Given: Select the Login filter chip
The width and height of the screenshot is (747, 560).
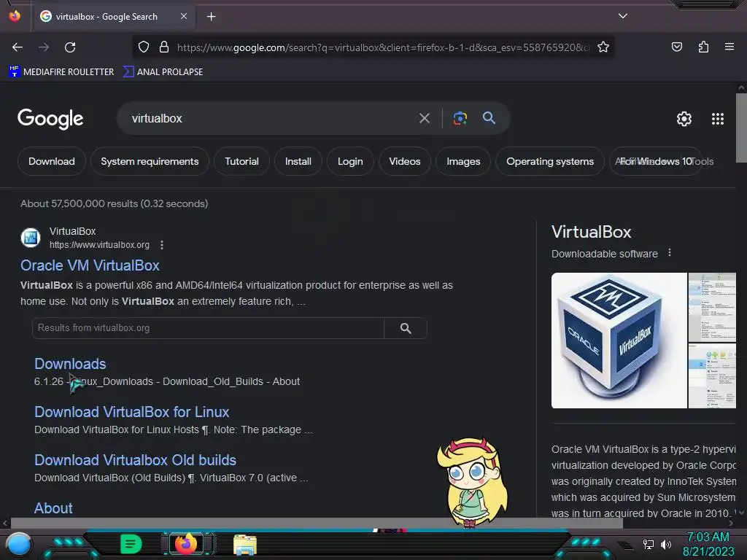Looking at the screenshot, I should tap(350, 161).
